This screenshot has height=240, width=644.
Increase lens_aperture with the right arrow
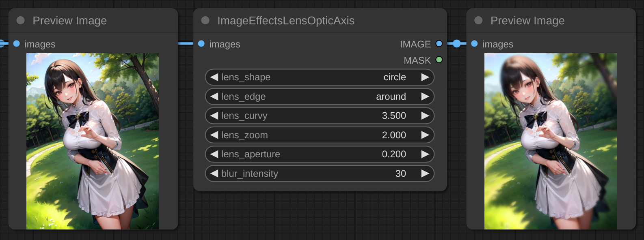tap(425, 154)
